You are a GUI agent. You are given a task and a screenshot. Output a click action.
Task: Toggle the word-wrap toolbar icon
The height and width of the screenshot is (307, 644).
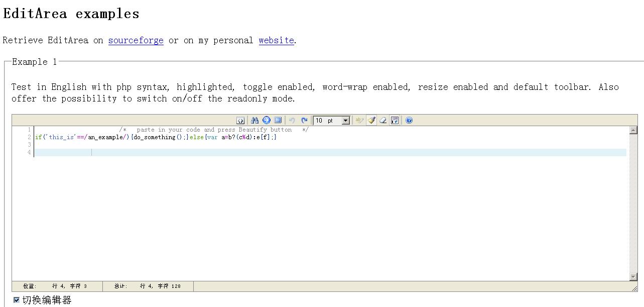click(395, 121)
